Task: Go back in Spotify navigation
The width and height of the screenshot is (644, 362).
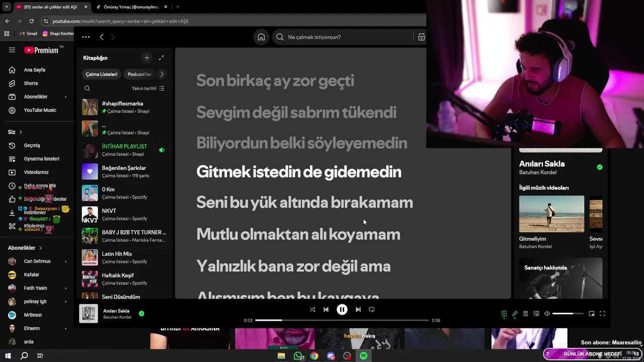Action: pos(102,37)
